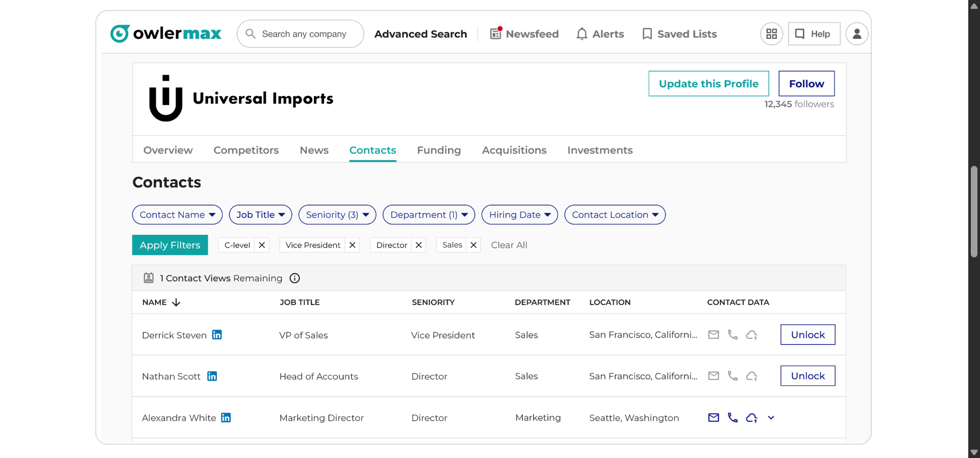The height and width of the screenshot is (458, 980).
Task: Click the Saved Lists bookmark icon
Action: (647, 34)
